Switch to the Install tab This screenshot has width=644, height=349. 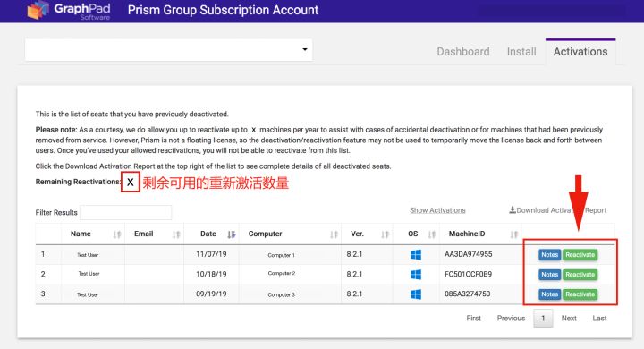click(x=521, y=52)
